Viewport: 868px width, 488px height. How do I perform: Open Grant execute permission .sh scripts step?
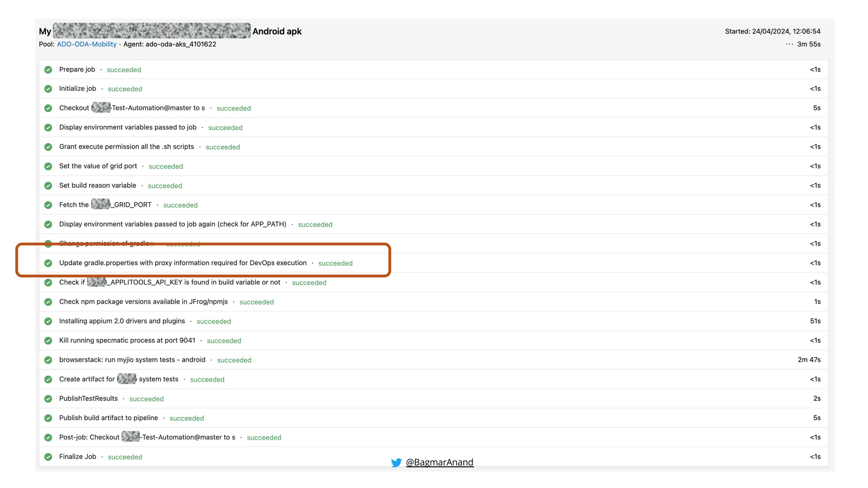[126, 147]
